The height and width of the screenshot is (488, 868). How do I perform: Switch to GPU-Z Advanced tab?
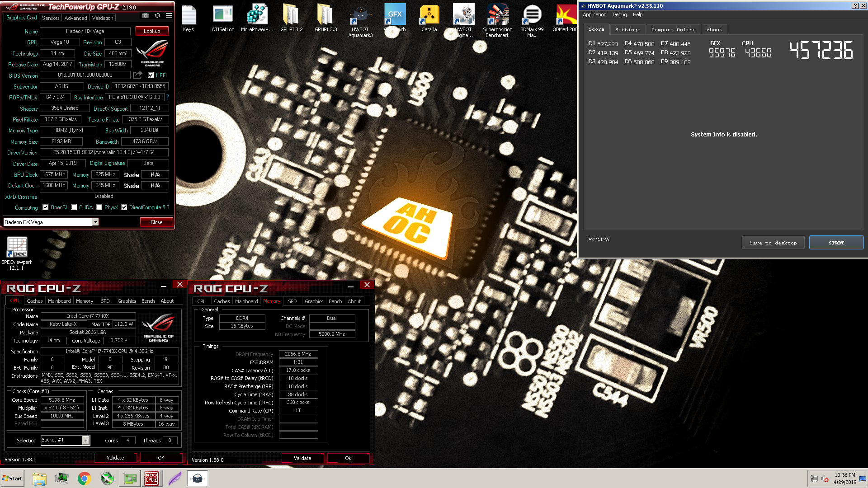pos(75,18)
